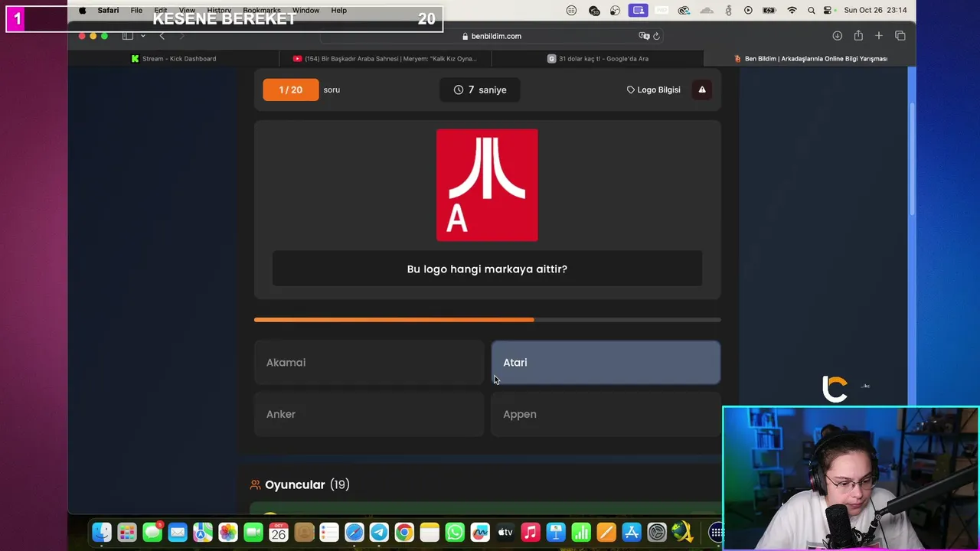This screenshot has width=980, height=551.
Task: Click the battery status icon
Action: tap(769, 10)
